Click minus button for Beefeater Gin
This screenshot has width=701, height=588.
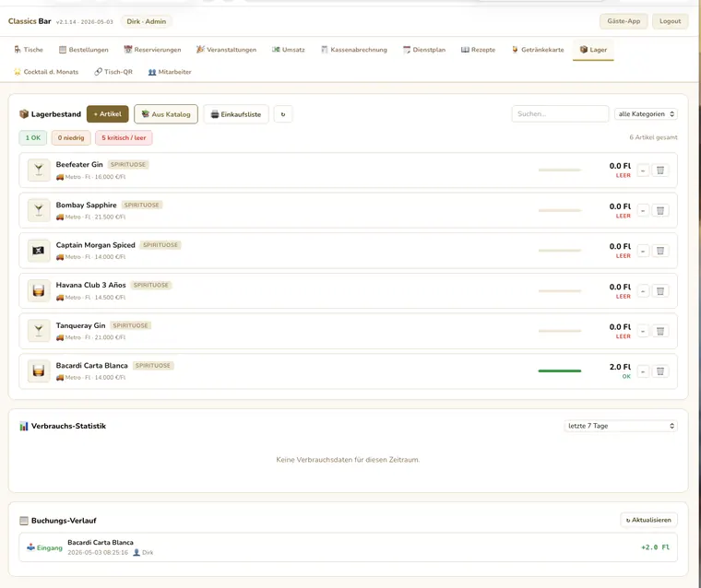pos(643,171)
